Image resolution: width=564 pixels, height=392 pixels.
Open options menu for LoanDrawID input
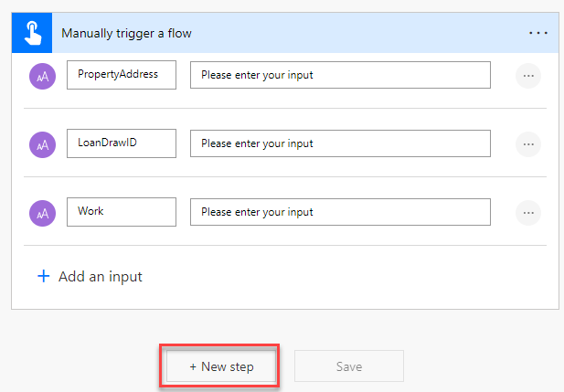528,144
